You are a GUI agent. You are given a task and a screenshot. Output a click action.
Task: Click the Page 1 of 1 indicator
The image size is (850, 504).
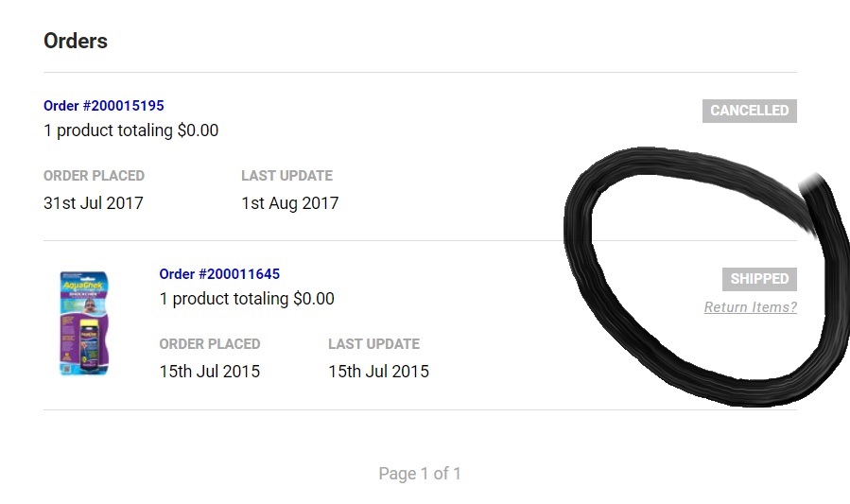[x=420, y=474]
